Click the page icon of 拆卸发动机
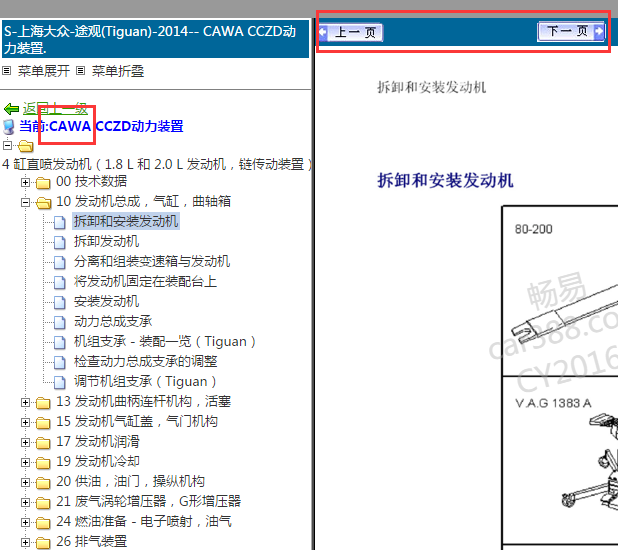Screen dimensions: 618x550 (x=60, y=242)
